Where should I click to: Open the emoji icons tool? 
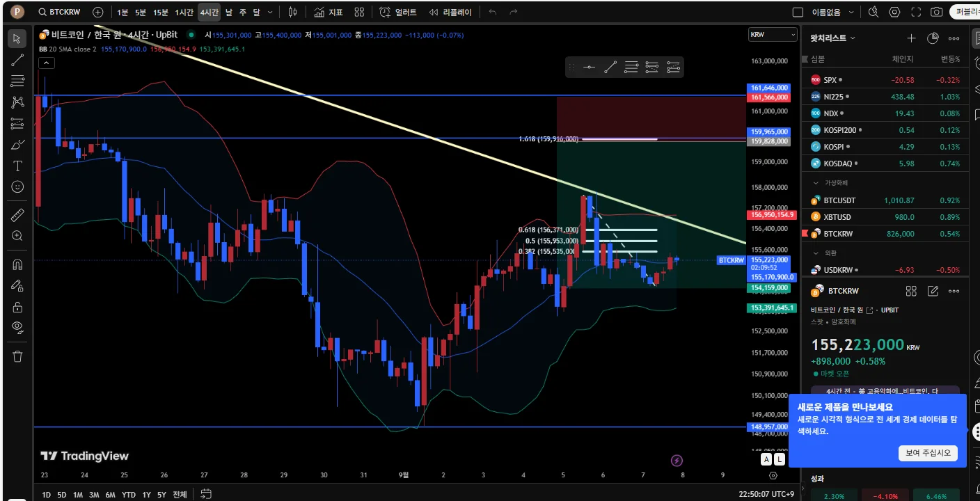(x=17, y=186)
